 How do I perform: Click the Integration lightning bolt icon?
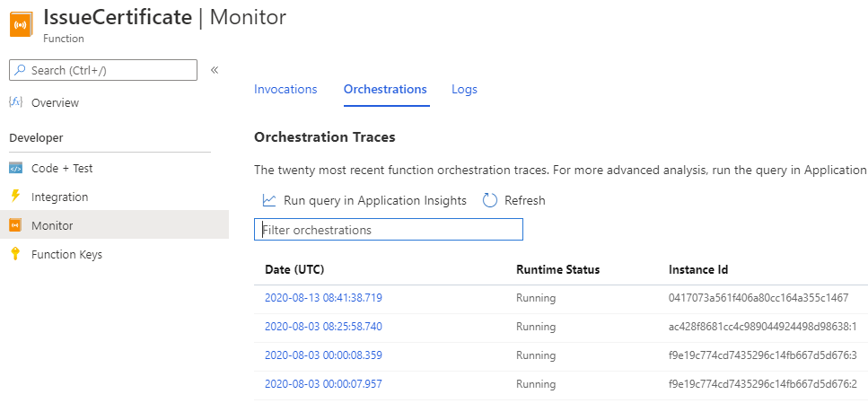[15, 197]
